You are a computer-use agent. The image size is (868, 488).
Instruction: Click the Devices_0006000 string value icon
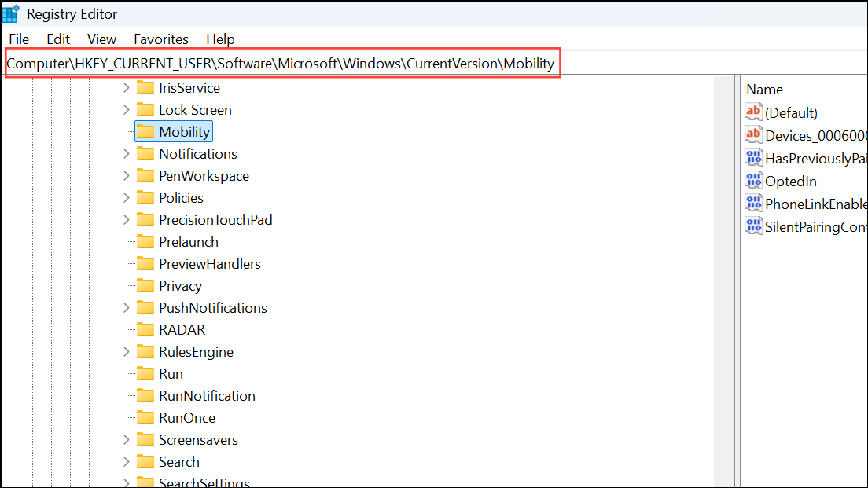(x=753, y=135)
